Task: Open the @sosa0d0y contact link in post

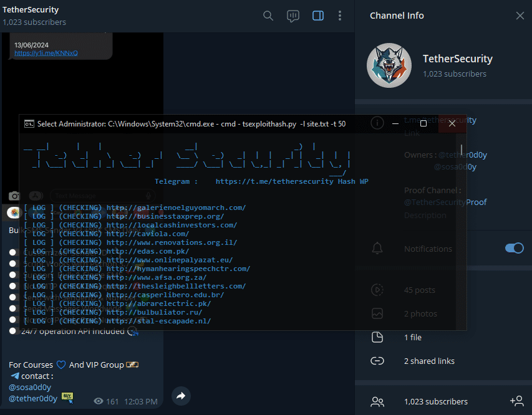Action: point(30,387)
